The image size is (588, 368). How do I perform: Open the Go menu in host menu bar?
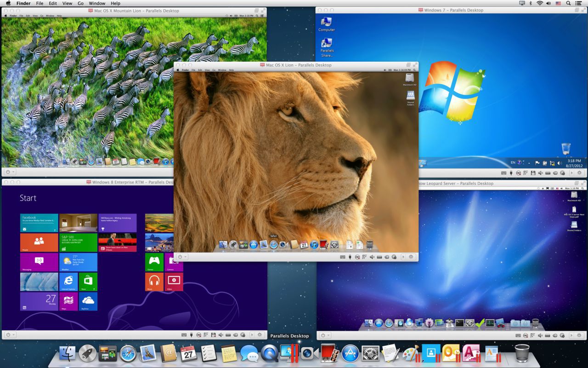point(81,3)
